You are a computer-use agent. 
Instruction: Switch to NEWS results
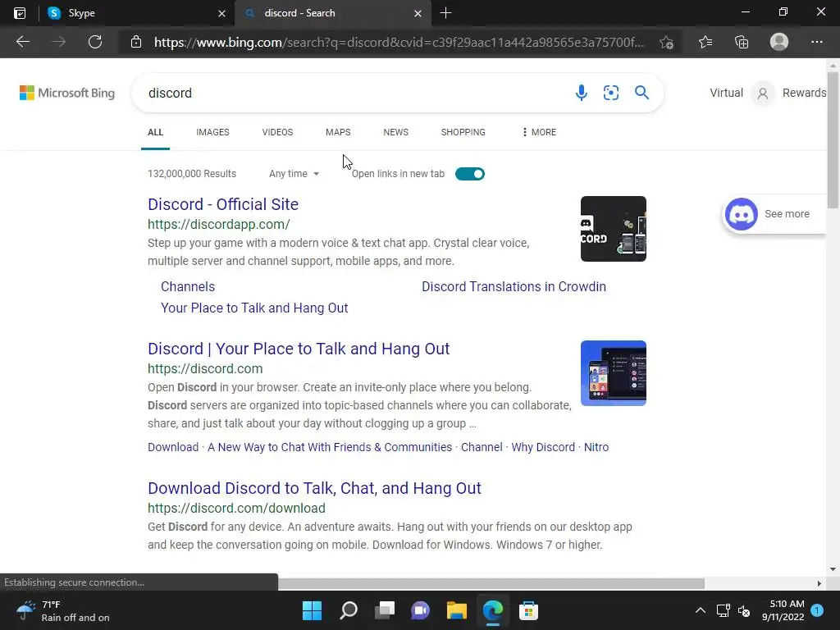coord(396,132)
